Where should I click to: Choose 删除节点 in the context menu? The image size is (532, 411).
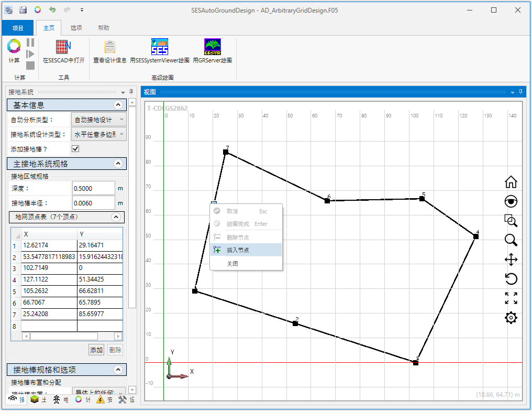(x=246, y=237)
